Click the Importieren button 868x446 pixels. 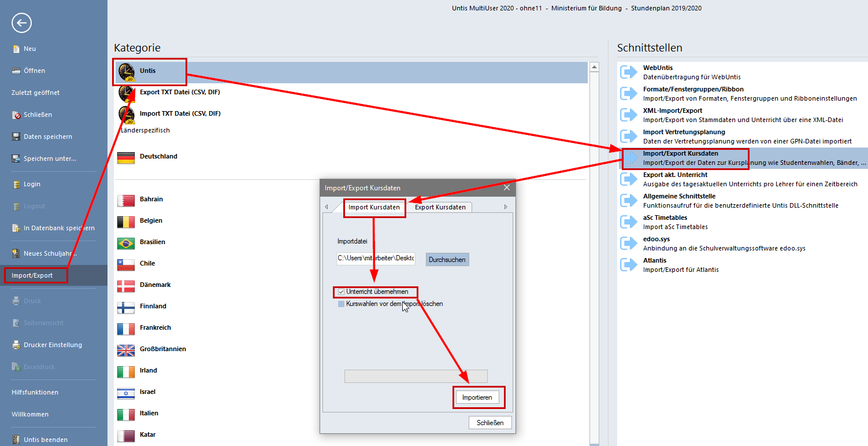click(477, 397)
